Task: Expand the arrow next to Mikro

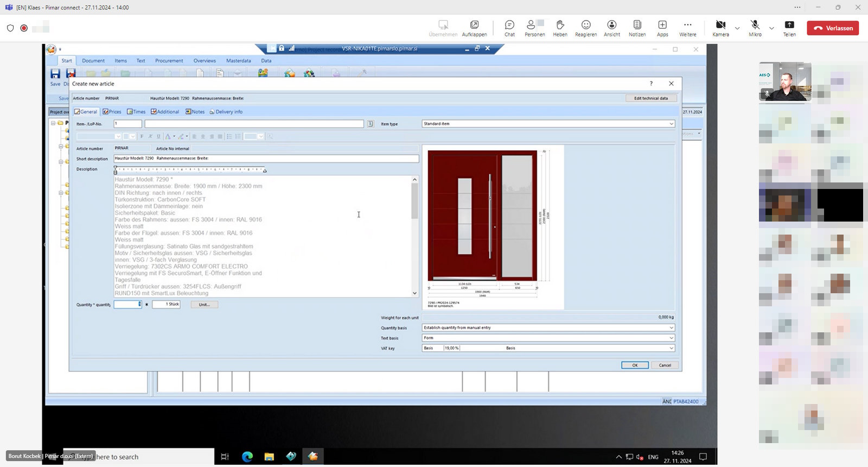Action: pyautogui.click(x=771, y=28)
